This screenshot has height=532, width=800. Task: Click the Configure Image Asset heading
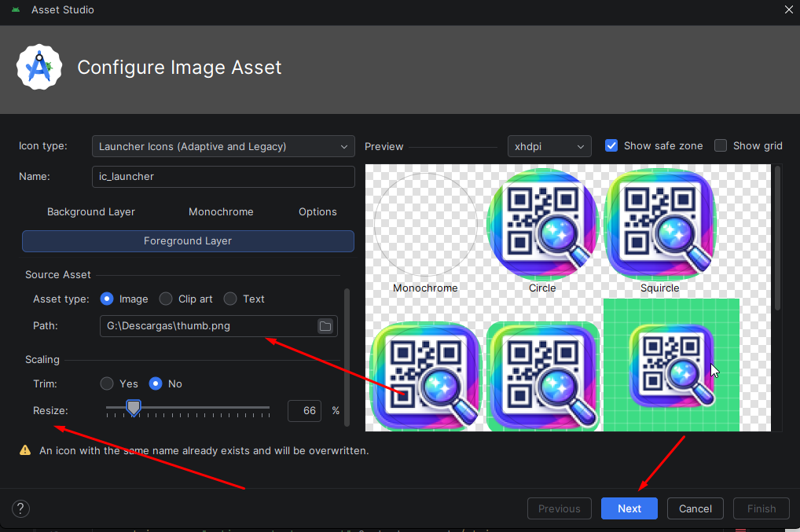tap(179, 68)
